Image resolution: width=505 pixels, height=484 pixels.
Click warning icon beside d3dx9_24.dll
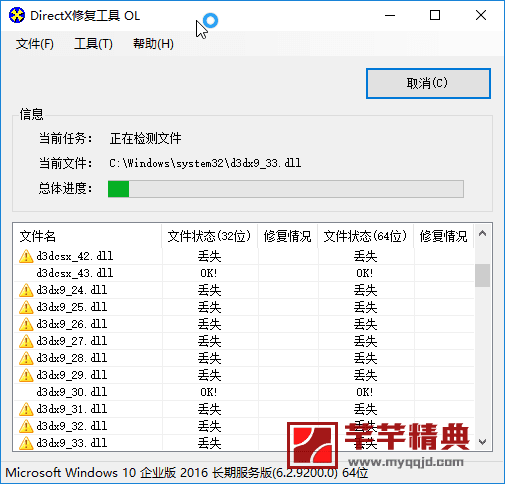pos(26,290)
